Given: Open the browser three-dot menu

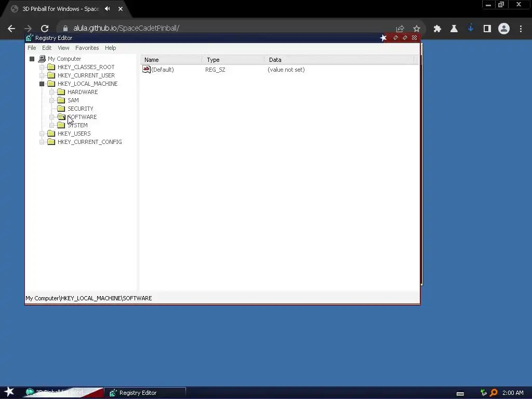Looking at the screenshot, I should [x=521, y=29].
